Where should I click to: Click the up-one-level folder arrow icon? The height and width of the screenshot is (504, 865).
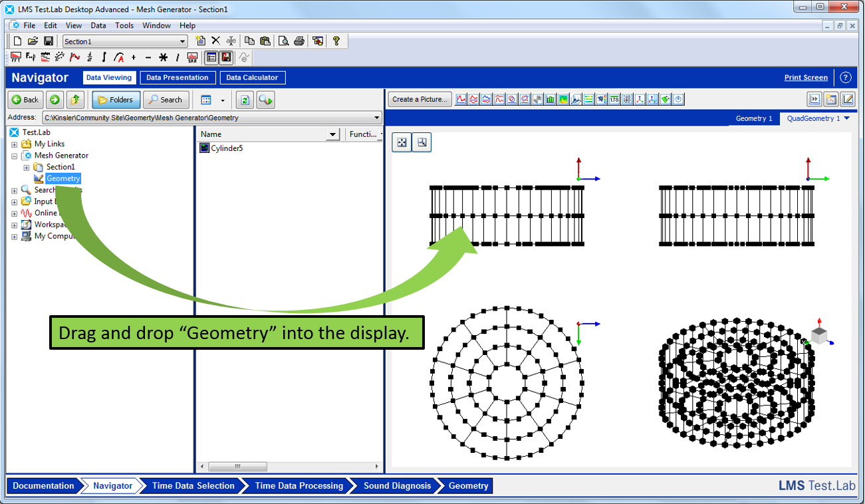tap(75, 100)
